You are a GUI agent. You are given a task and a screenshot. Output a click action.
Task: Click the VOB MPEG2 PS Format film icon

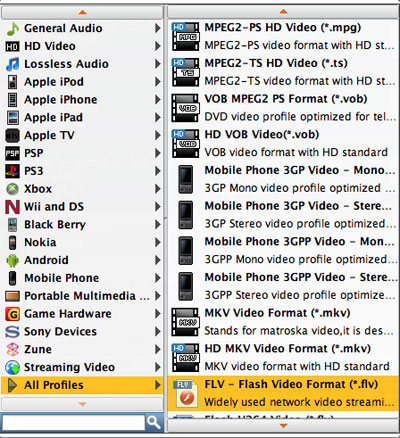pos(186,108)
